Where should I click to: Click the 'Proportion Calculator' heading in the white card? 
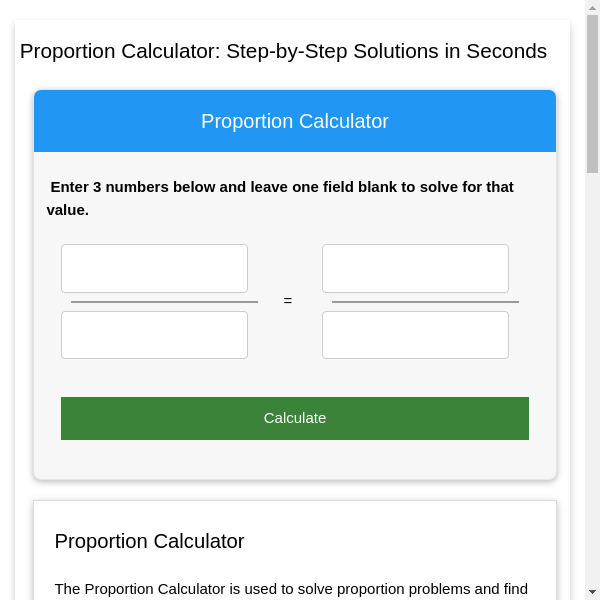click(x=149, y=541)
